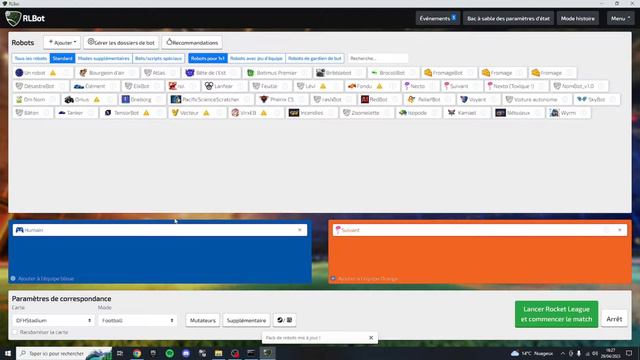Open Mode histoire
The height and width of the screenshot is (360, 640).
point(578,18)
